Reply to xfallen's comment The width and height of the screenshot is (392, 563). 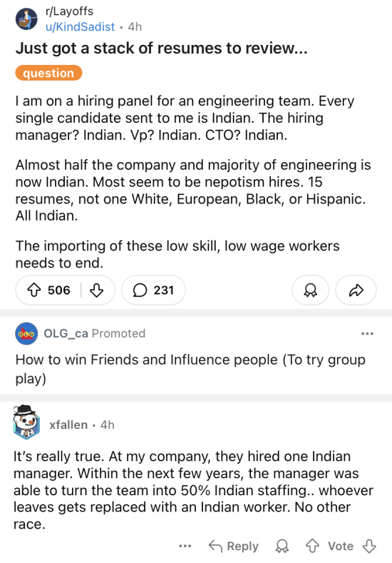click(234, 546)
